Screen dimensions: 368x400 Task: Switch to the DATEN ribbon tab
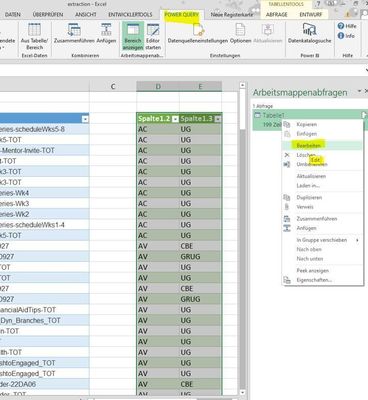(13, 15)
